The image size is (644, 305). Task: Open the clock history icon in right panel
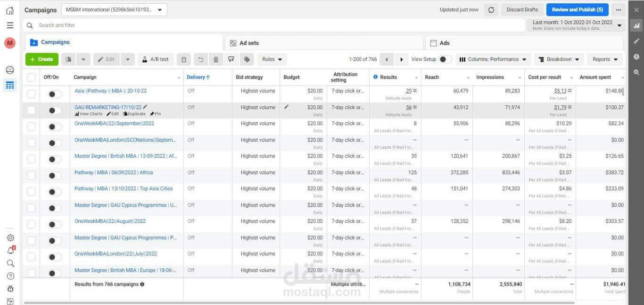coord(636,57)
